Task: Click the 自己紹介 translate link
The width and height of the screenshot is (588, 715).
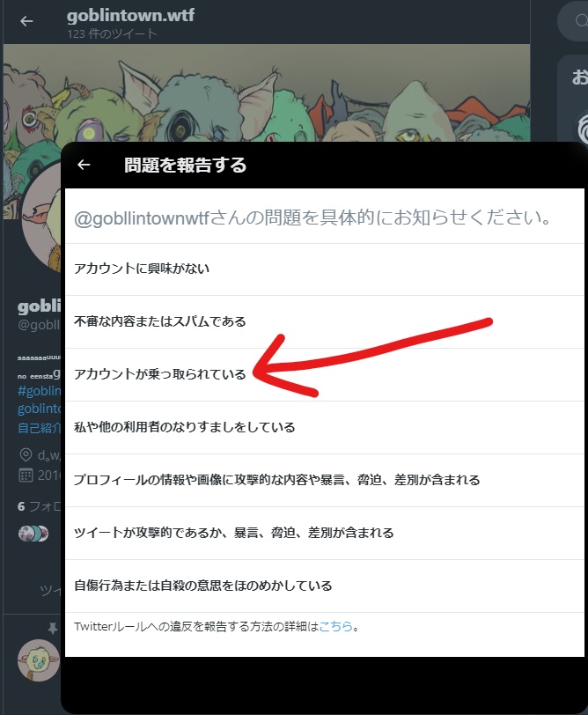Action: (40, 428)
